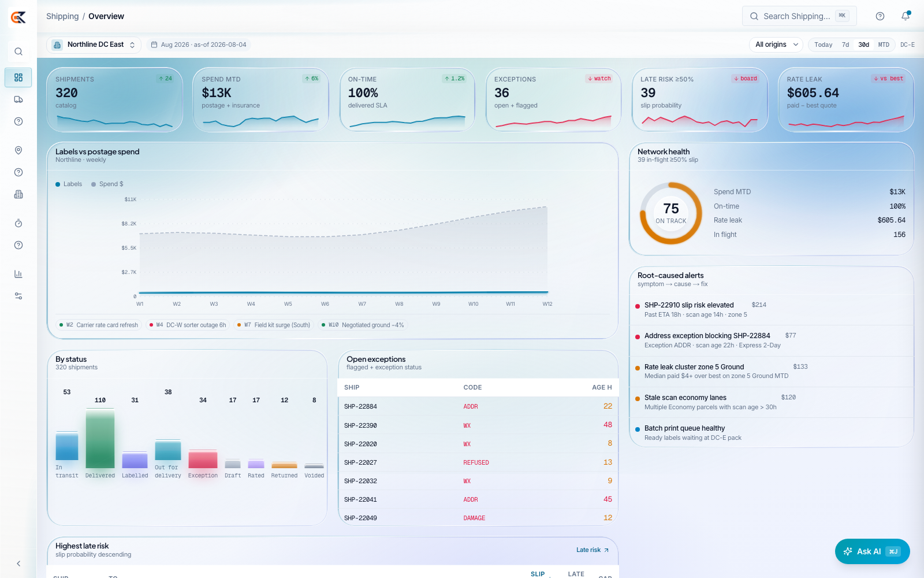Image resolution: width=924 pixels, height=578 pixels.
Task: Click the arrow icon beside Late risk
Action: point(606,550)
